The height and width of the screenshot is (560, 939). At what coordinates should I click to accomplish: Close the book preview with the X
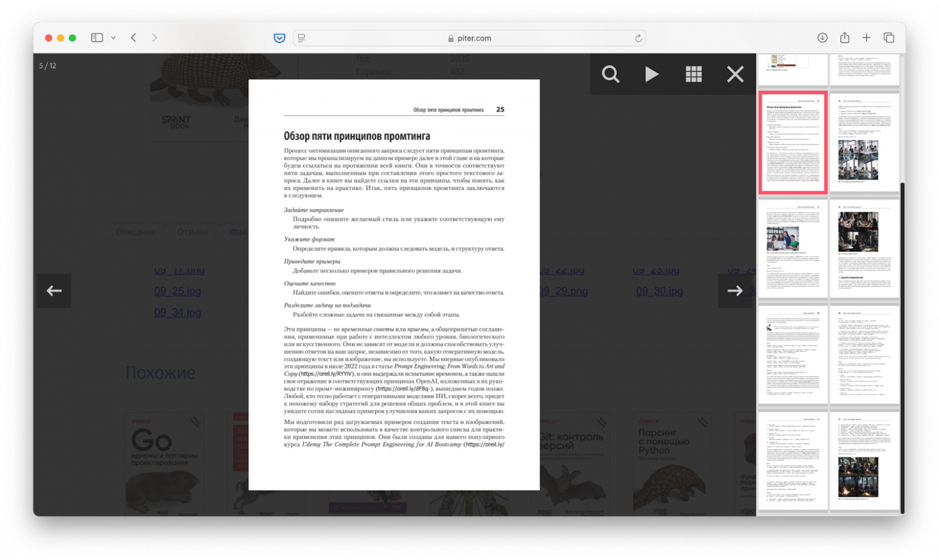point(734,73)
